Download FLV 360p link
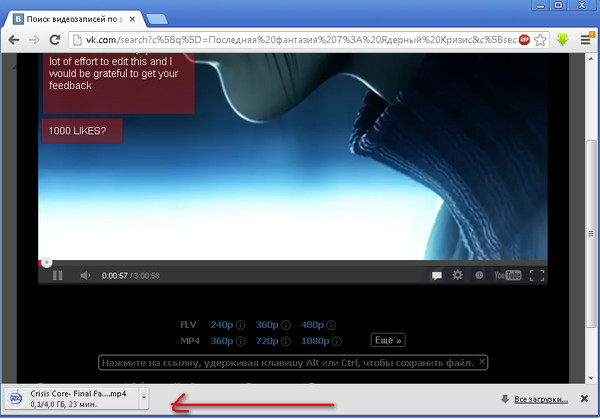Image resolution: width=600 pixels, height=419 pixels. [267, 325]
